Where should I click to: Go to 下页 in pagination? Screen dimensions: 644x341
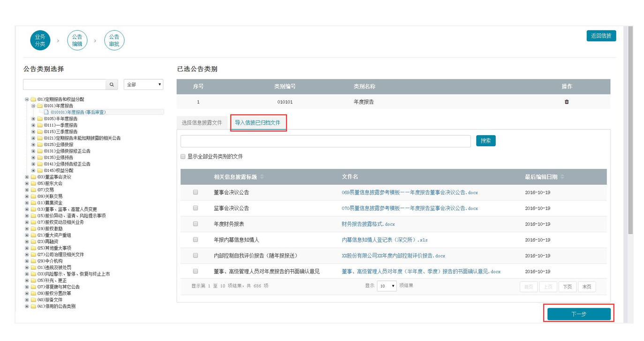568,287
